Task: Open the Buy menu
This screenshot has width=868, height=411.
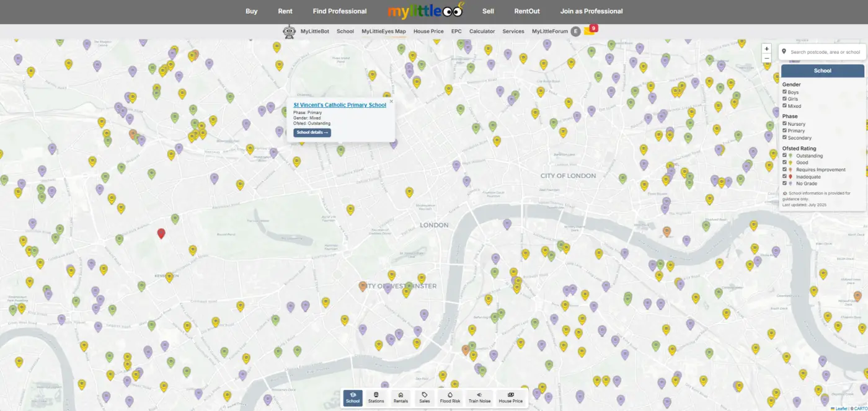Action: 251,11
